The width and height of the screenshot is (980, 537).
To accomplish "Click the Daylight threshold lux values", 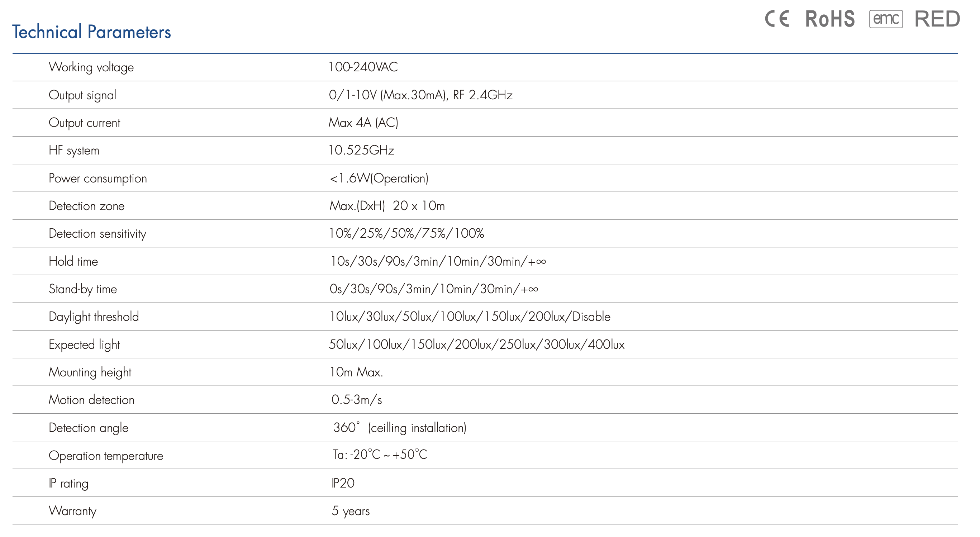I will click(x=470, y=317).
